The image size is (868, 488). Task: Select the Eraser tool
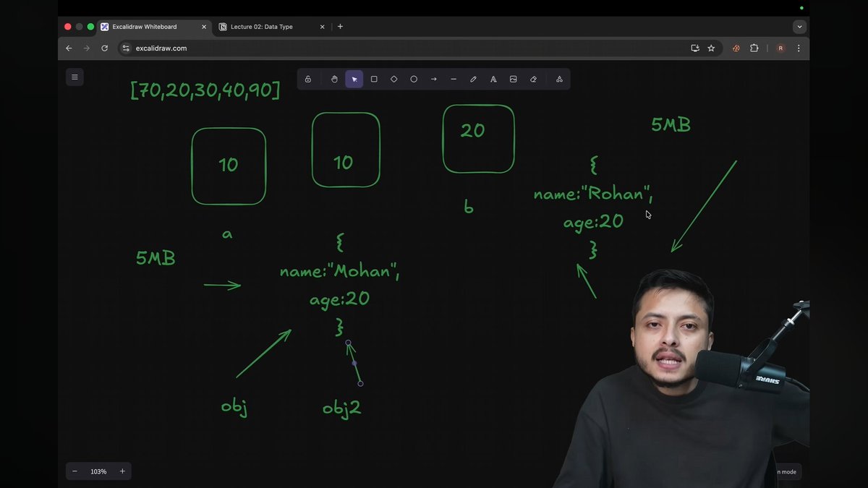pyautogui.click(x=533, y=79)
